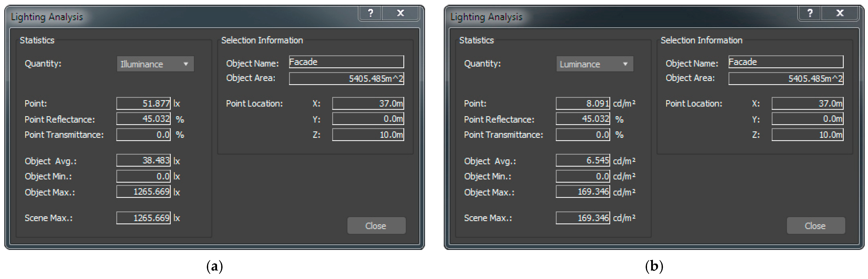Click help button in Luminance dialog
868x279 pixels.
point(810,13)
